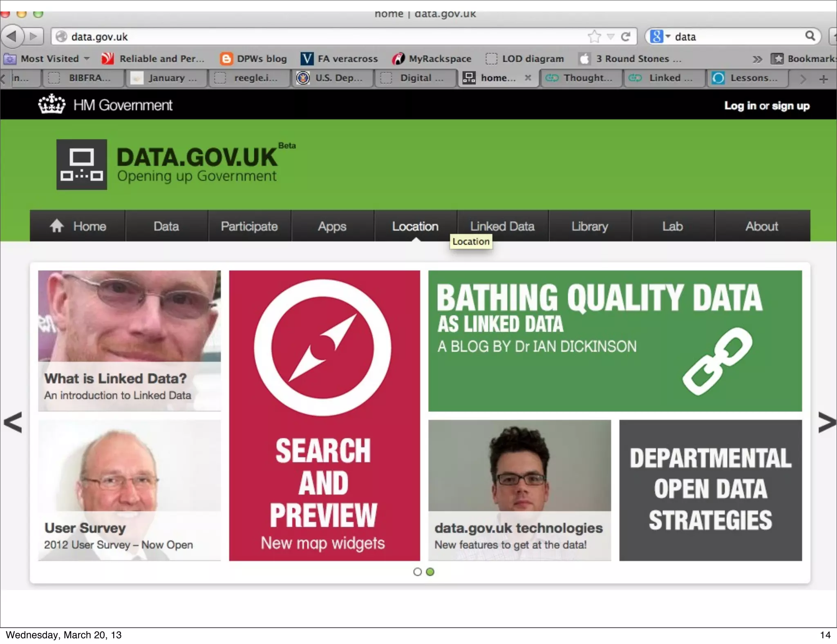Click the search magnifier icon
The width and height of the screenshot is (837, 644).
pos(810,36)
